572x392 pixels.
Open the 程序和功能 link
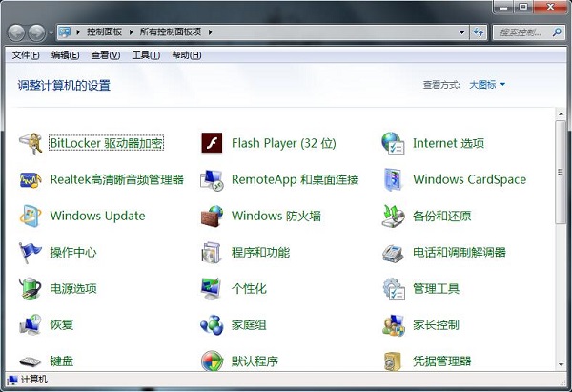coord(260,252)
